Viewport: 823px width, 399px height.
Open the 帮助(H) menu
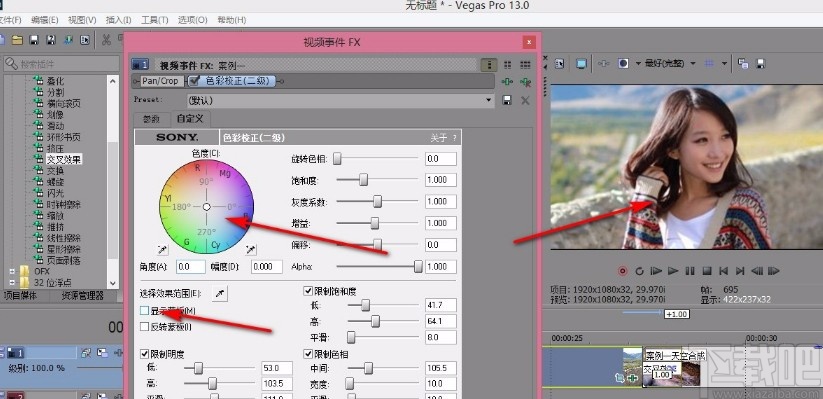coord(231,20)
